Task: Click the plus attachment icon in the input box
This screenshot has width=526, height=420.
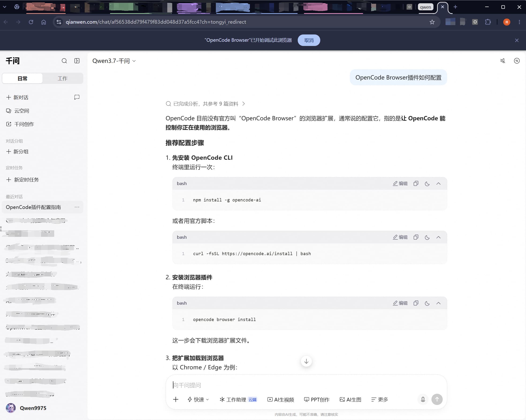Action: coord(176,399)
